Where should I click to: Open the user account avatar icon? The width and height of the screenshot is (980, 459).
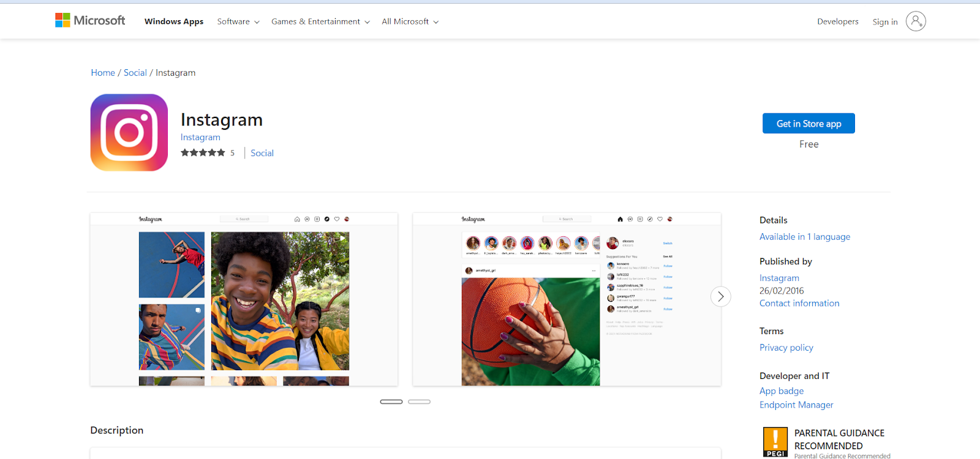(916, 21)
